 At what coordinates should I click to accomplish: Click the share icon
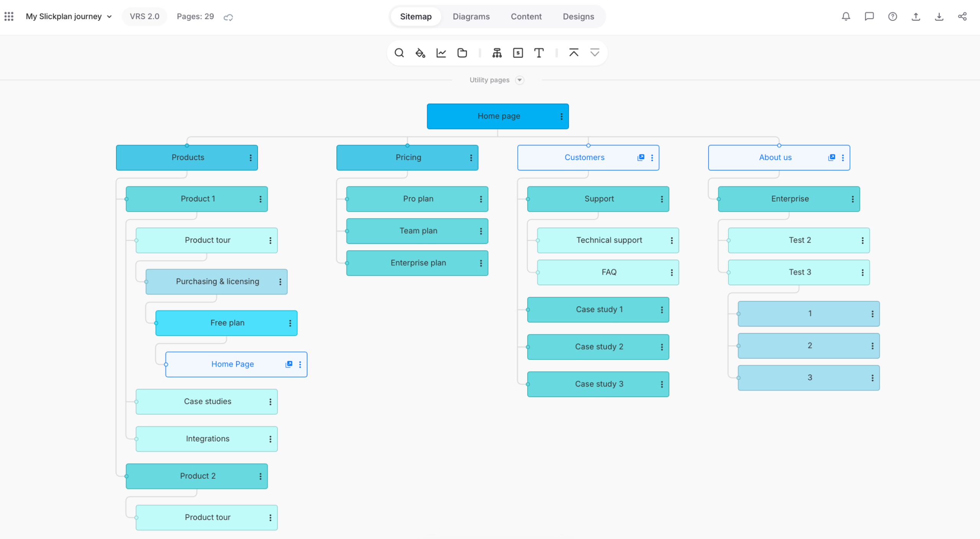click(962, 16)
